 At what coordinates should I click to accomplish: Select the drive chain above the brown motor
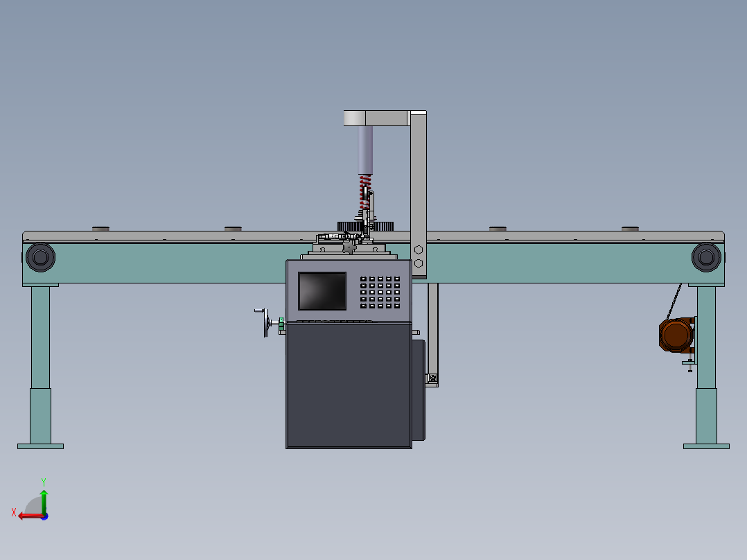[674, 301]
